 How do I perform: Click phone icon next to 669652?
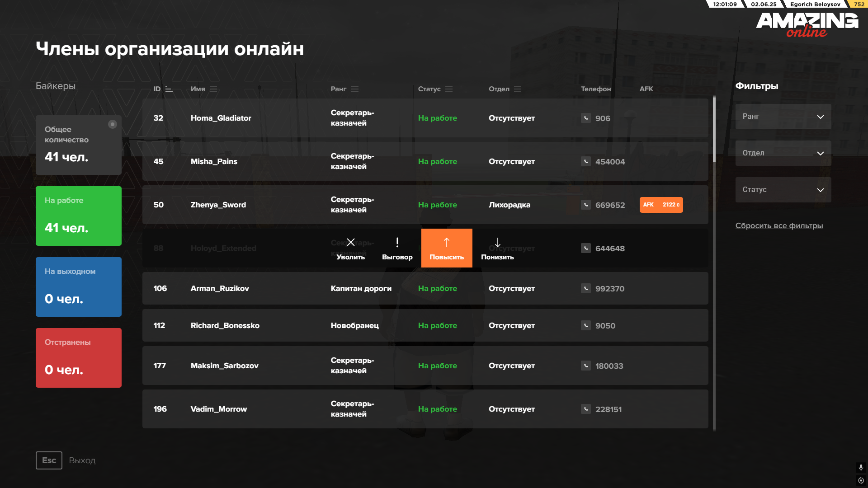click(586, 205)
